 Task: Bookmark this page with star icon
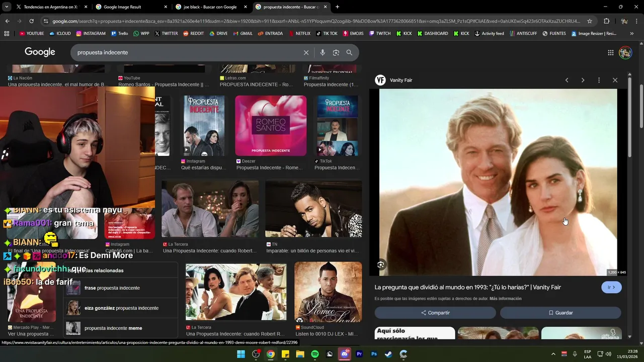(x=590, y=21)
